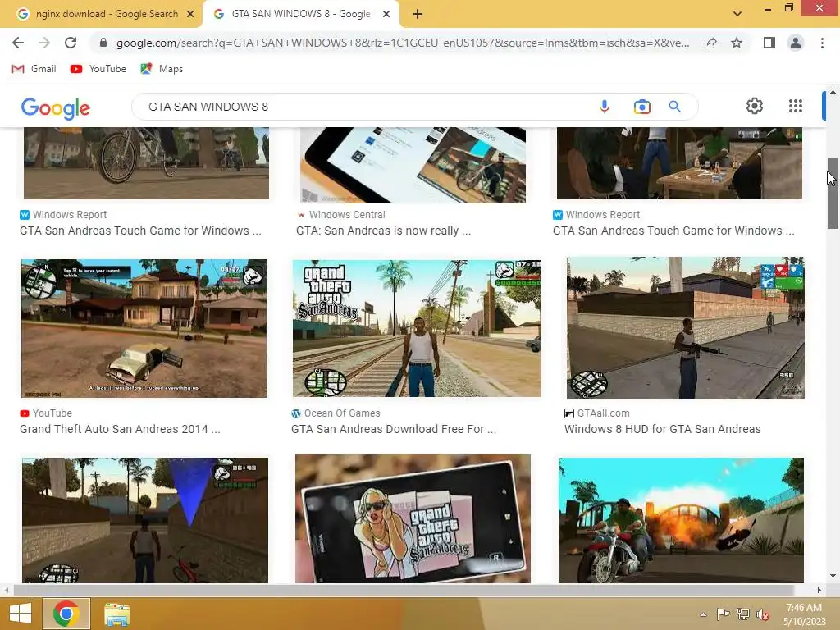
Task: Open the Google apps grid
Action: click(796, 106)
